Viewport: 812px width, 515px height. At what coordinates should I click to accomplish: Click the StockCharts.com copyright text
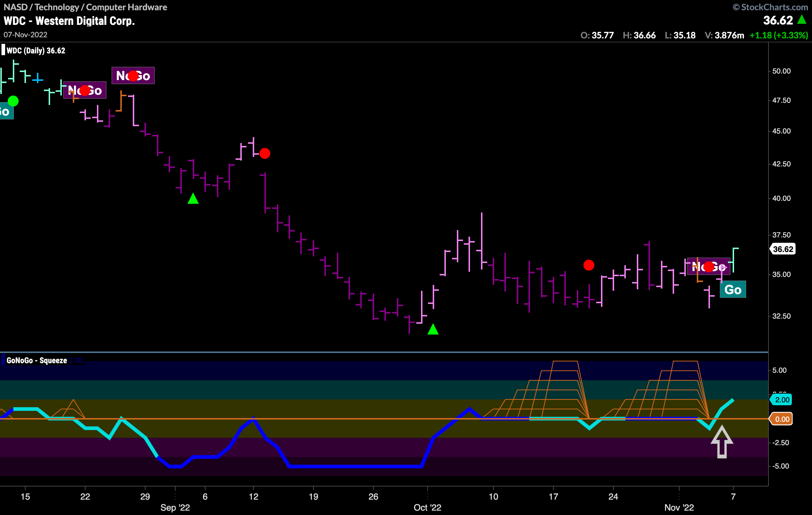(771, 7)
